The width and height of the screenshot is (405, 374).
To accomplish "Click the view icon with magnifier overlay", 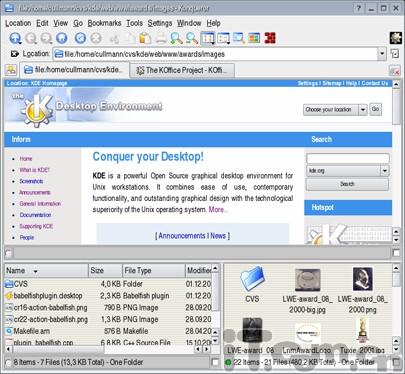I will pyautogui.click(x=239, y=38).
